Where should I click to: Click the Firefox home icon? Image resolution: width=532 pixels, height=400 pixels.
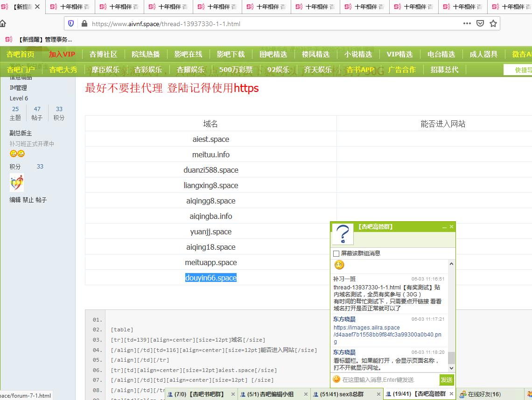click(3, 23)
